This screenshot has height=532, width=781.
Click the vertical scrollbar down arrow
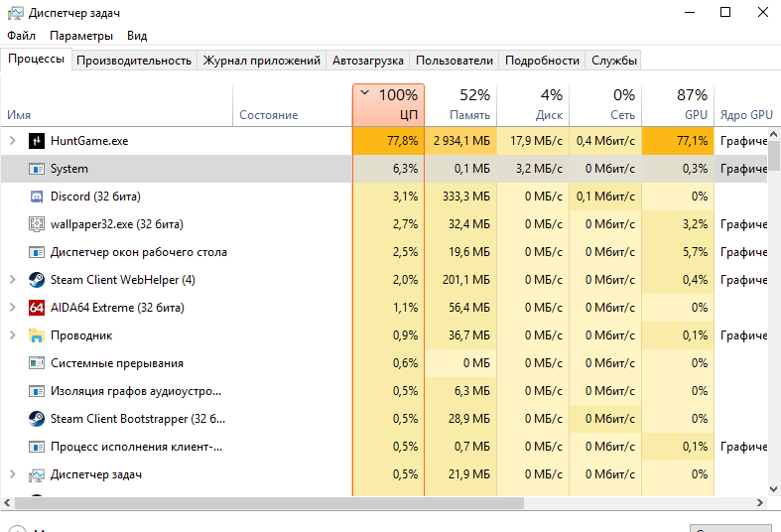click(773, 489)
